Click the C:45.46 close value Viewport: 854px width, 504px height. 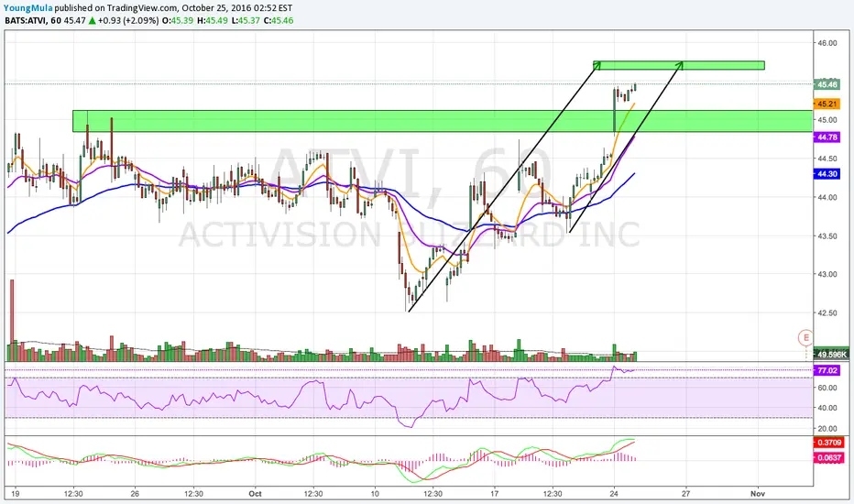279,21
